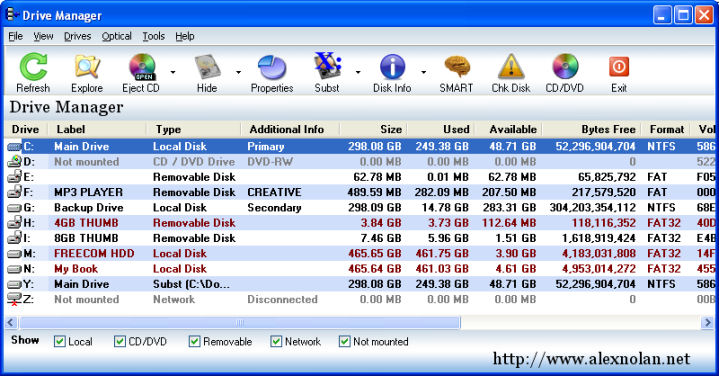
Task: Toggle the Removable checkbox
Action: coord(194,341)
